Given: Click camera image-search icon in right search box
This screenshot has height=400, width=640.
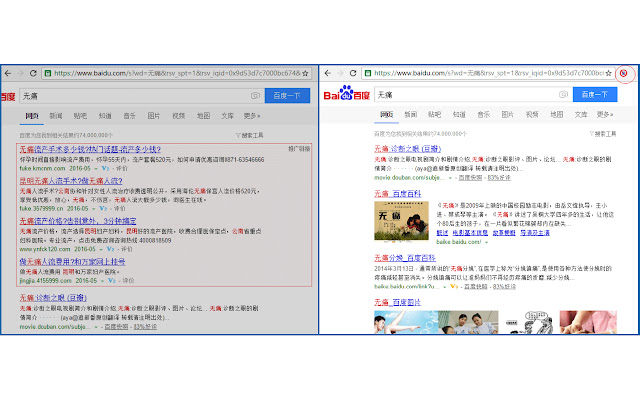Looking at the screenshot, I should tap(562, 94).
